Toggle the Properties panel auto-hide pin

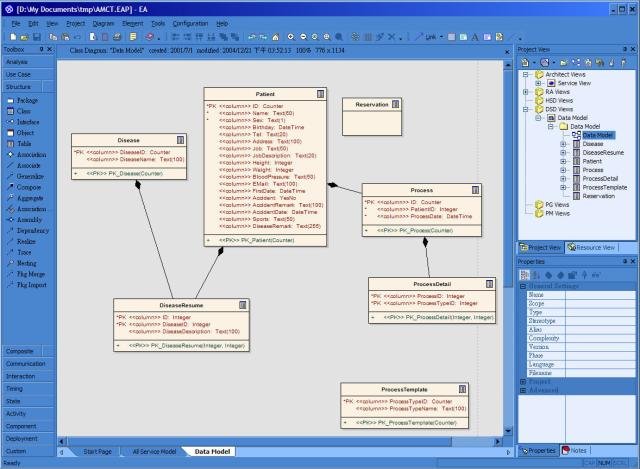pyautogui.click(x=625, y=261)
